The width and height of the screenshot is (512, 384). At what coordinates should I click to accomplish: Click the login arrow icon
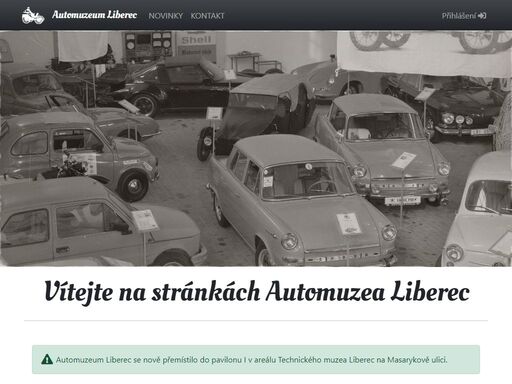pos(482,16)
